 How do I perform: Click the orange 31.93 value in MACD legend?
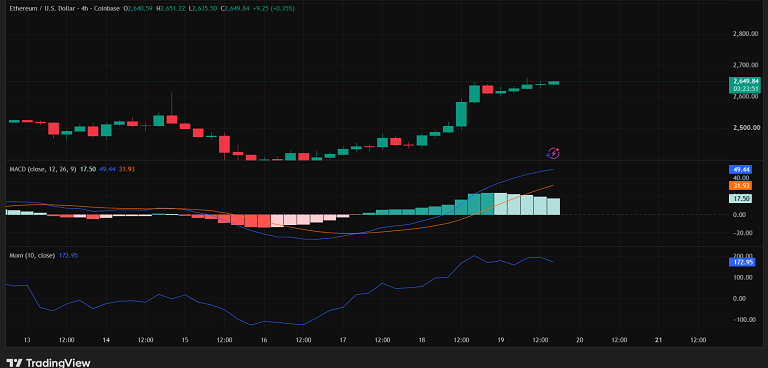tap(126, 169)
